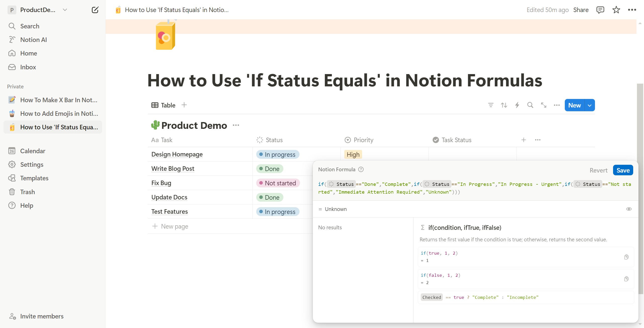644x328 pixels.
Task: Open property column options dots
Action: (538, 140)
